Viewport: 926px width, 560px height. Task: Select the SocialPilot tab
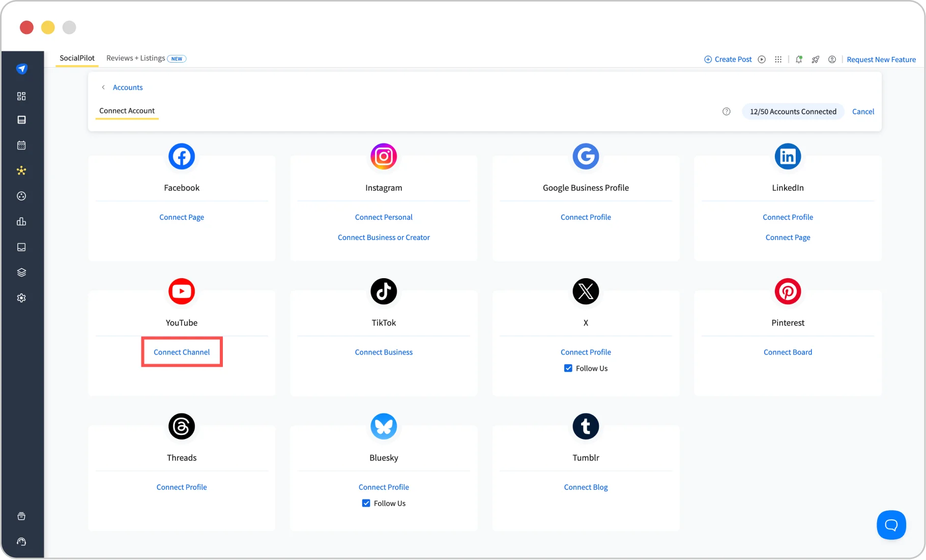tap(76, 58)
